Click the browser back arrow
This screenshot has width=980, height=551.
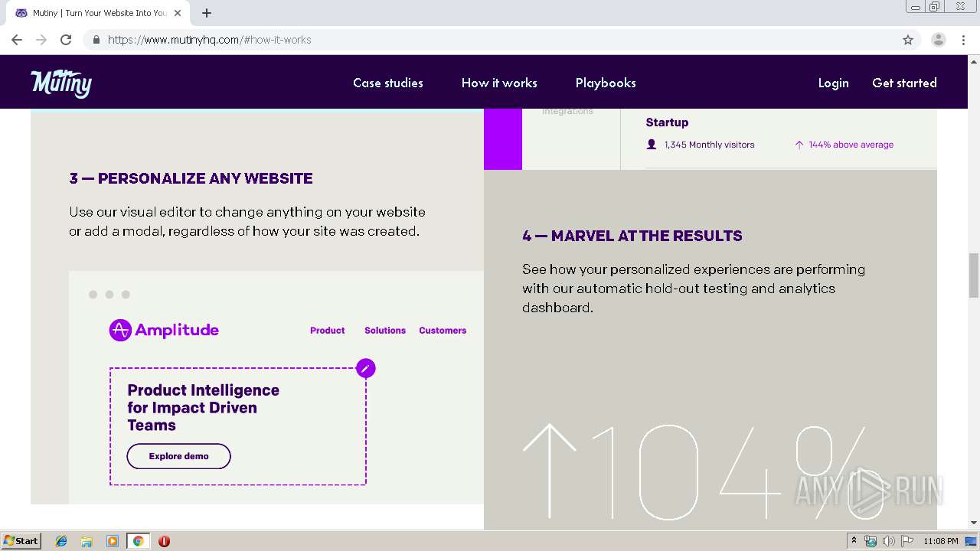click(x=17, y=40)
